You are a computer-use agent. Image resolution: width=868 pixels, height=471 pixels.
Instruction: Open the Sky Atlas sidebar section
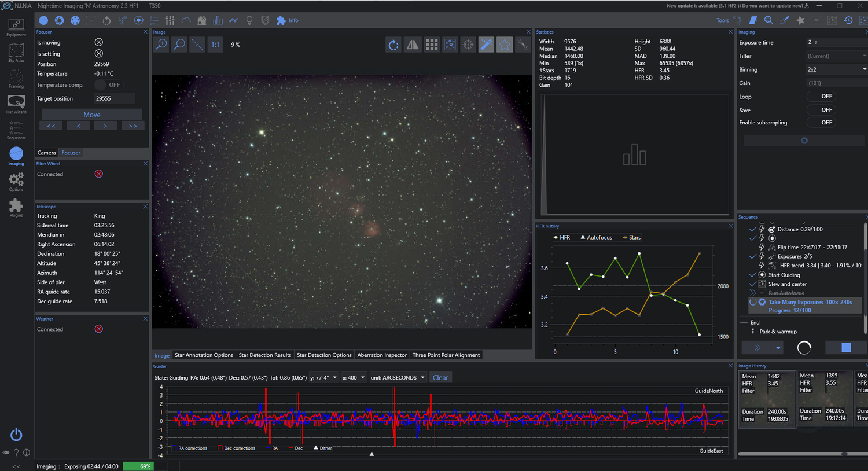(16, 53)
